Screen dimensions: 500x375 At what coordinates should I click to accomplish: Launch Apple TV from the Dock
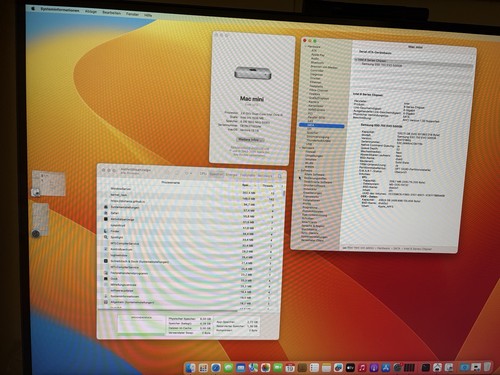(x=350, y=368)
